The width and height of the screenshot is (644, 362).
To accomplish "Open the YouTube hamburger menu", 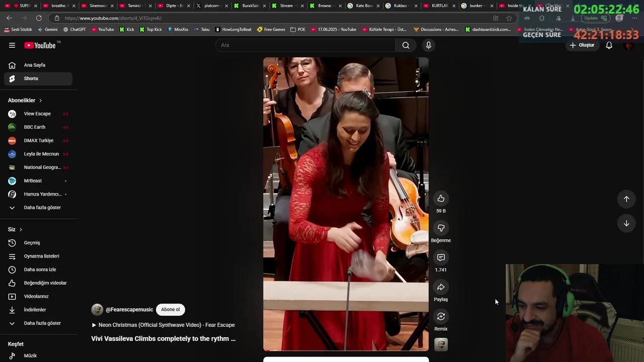I will tap(12, 45).
